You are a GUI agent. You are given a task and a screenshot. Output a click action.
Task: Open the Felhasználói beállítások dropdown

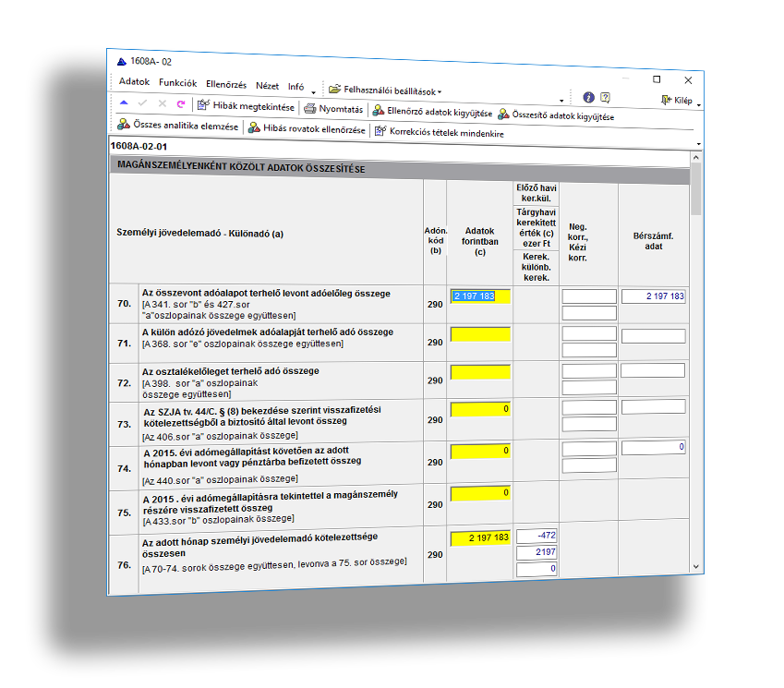[385, 90]
